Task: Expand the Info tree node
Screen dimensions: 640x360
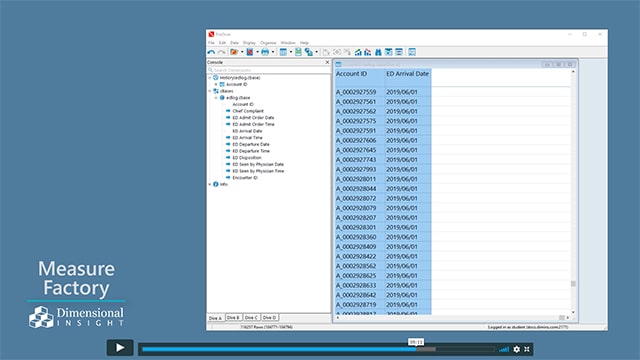Action: (210, 184)
